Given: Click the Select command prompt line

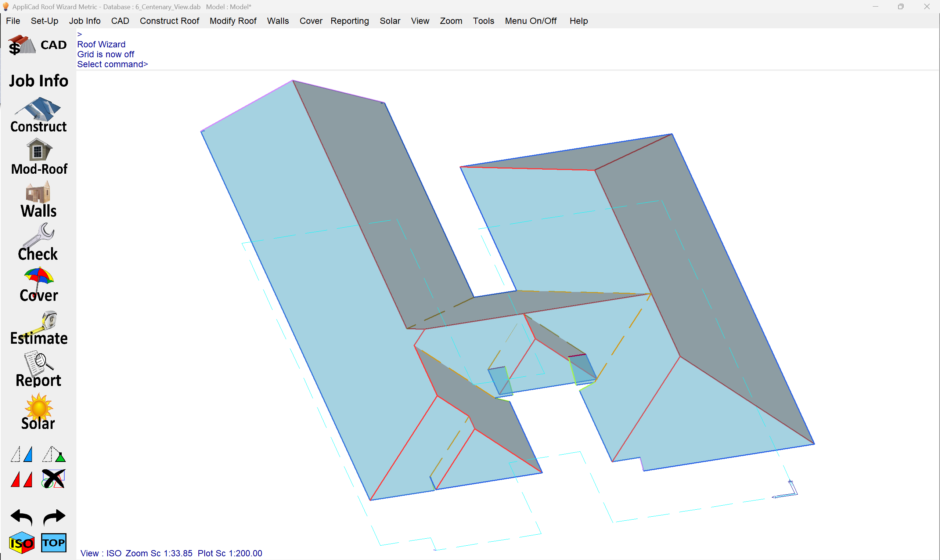Looking at the screenshot, I should pyautogui.click(x=112, y=64).
